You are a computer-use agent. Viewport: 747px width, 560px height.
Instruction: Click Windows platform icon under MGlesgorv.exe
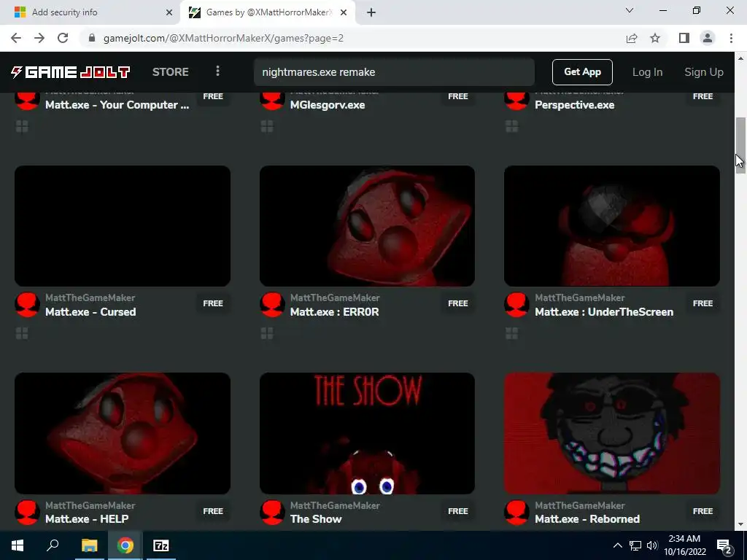(267, 126)
